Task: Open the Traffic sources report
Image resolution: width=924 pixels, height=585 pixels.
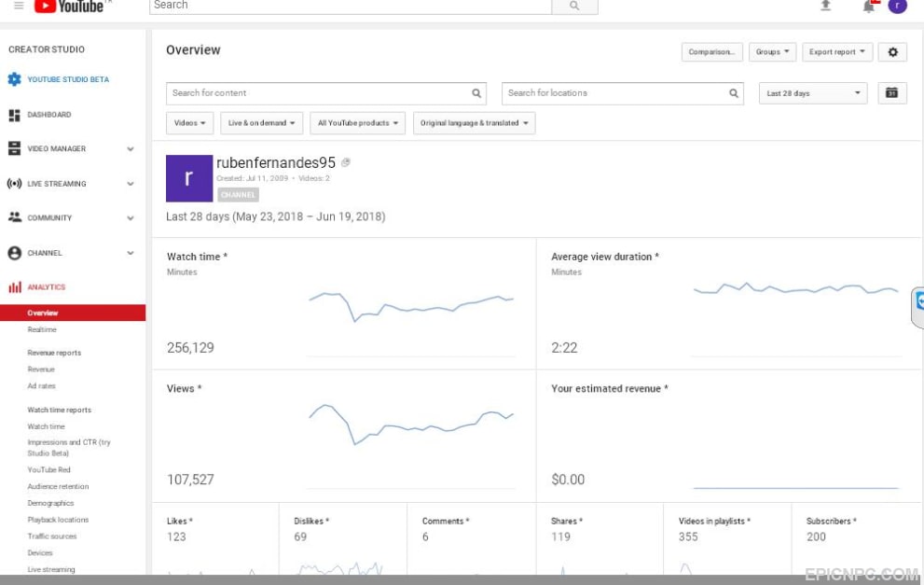Action: pos(52,536)
